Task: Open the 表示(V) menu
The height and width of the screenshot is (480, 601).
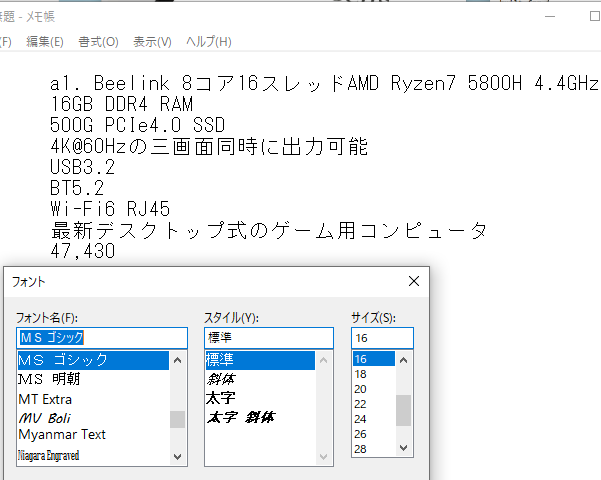Action: 152,41
